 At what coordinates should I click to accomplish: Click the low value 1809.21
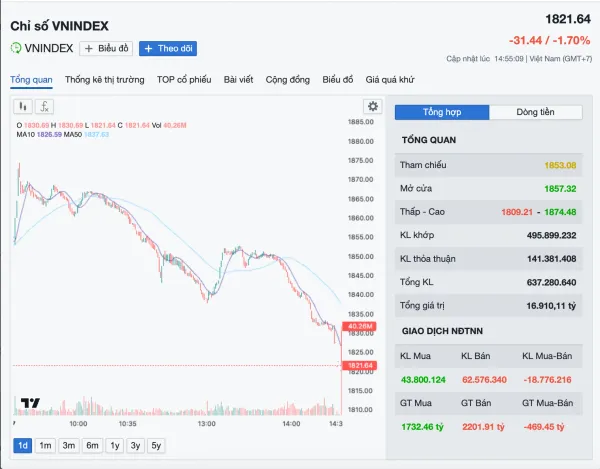(517, 212)
